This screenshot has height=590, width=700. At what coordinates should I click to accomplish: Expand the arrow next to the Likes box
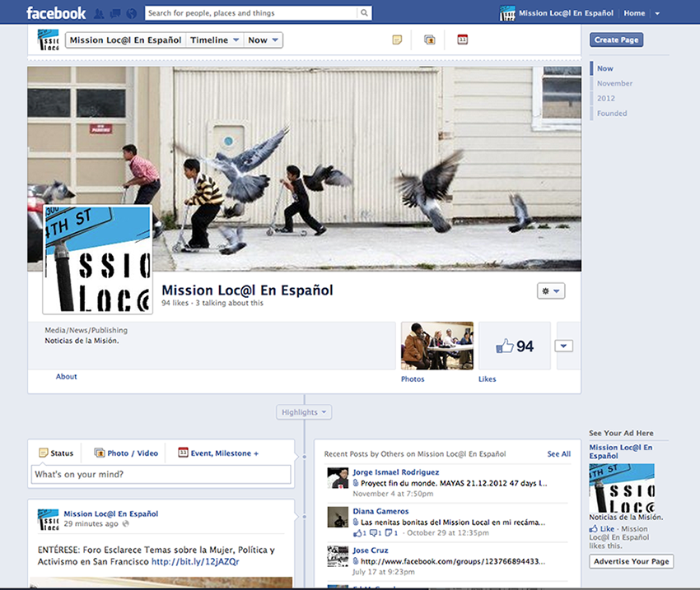pos(564,346)
